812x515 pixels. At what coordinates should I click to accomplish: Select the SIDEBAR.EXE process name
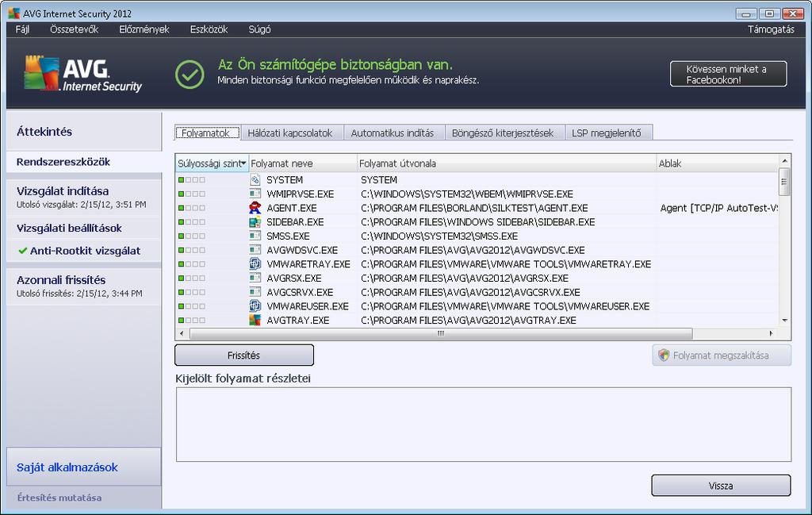pyautogui.click(x=295, y=221)
